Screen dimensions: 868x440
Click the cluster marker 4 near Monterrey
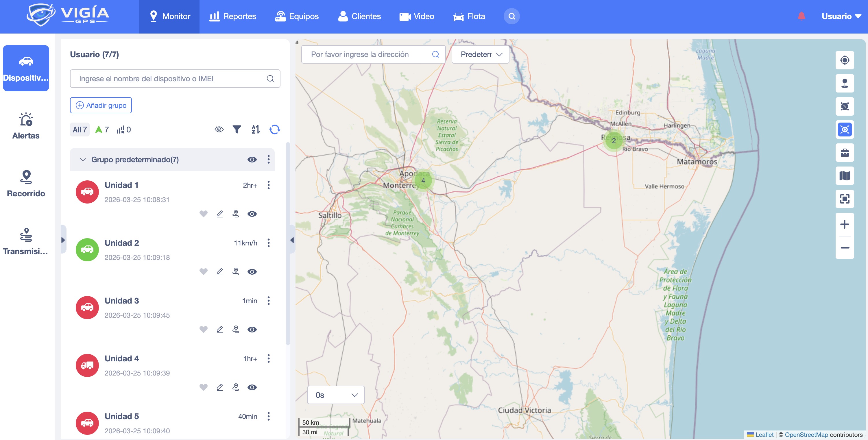423,181
